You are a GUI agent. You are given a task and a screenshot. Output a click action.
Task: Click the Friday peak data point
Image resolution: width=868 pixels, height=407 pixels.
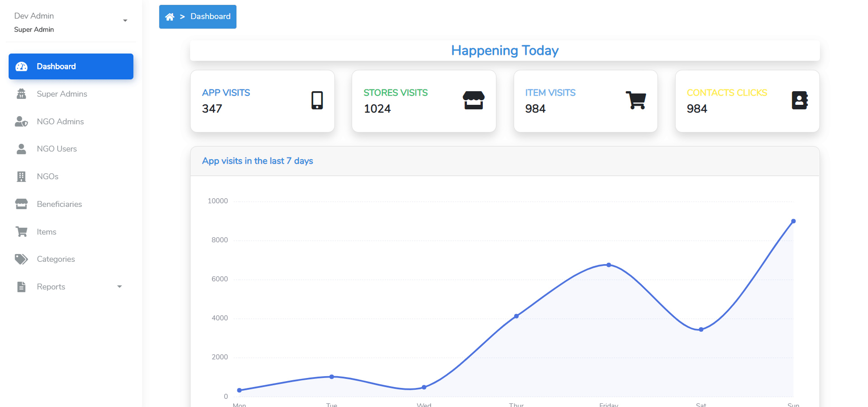click(x=608, y=265)
